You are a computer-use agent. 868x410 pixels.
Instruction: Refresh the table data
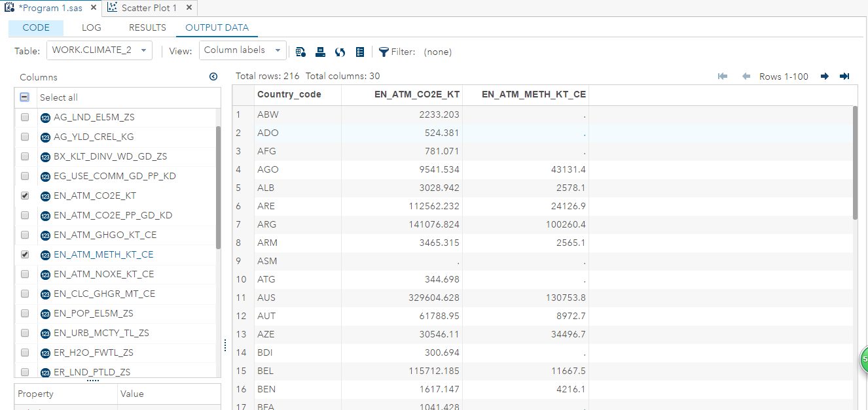point(340,52)
